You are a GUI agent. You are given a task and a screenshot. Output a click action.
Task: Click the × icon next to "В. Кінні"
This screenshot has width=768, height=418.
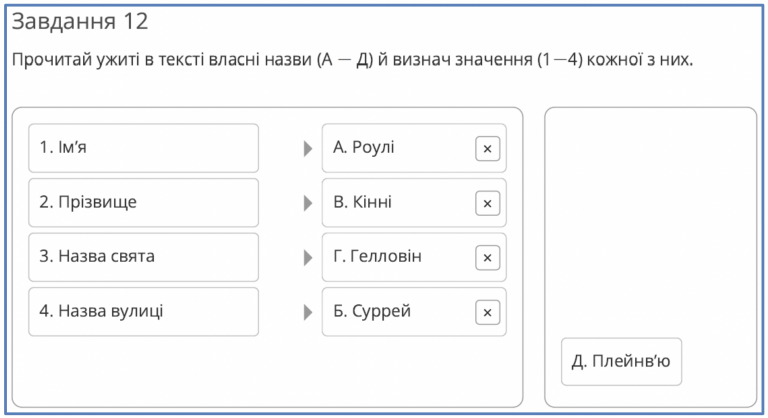coord(487,203)
